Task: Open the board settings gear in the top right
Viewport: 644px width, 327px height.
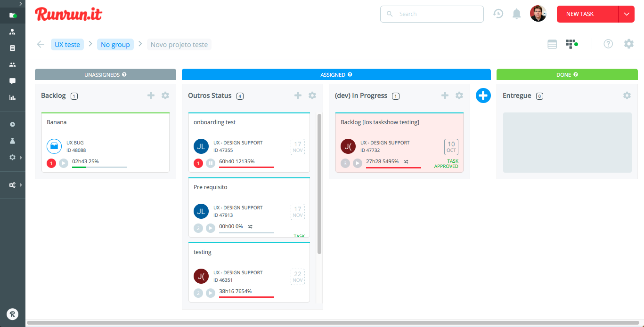Action: click(629, 44)
